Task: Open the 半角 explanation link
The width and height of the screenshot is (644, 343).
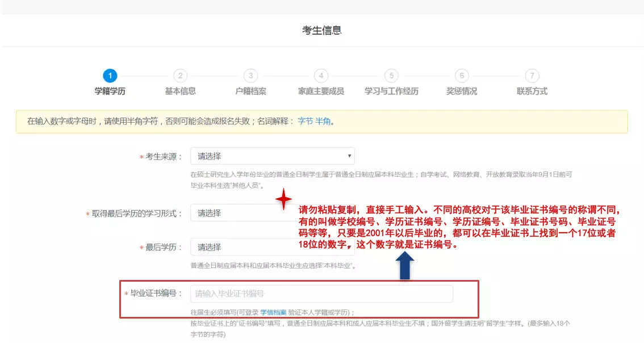Action: [323, 122]
